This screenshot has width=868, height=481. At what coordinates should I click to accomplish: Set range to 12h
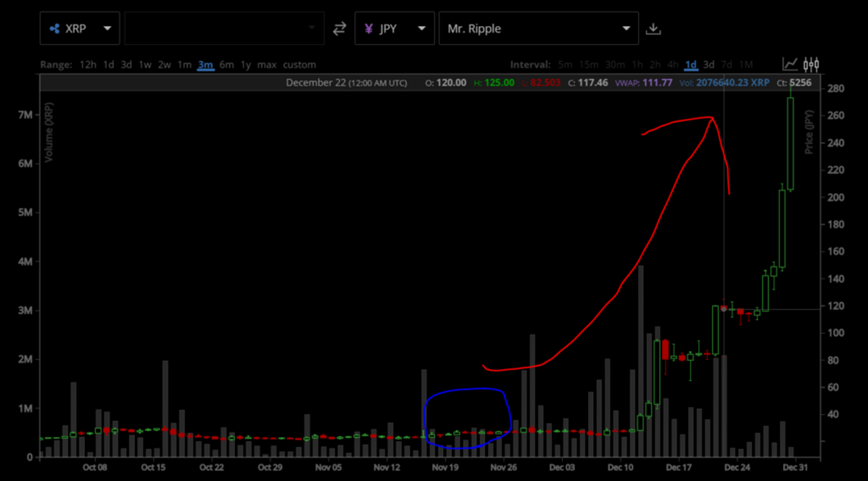pyautogui.click(x=88, y=65)
